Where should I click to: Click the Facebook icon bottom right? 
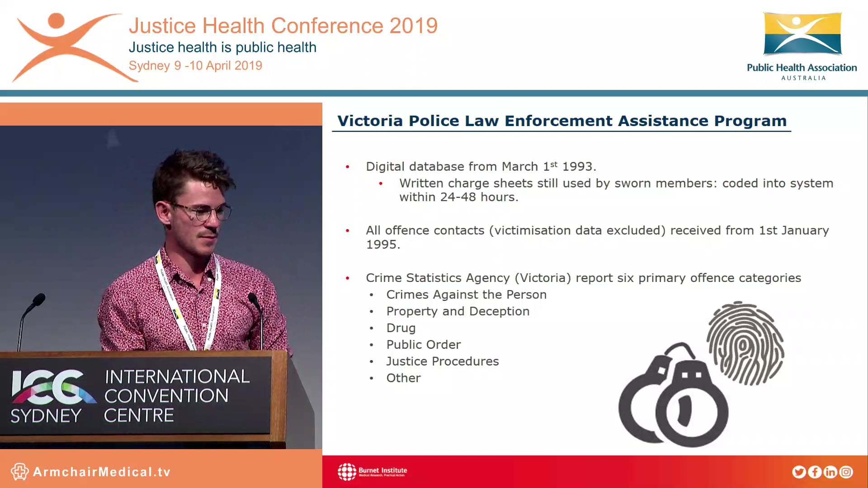click(815, 472)
